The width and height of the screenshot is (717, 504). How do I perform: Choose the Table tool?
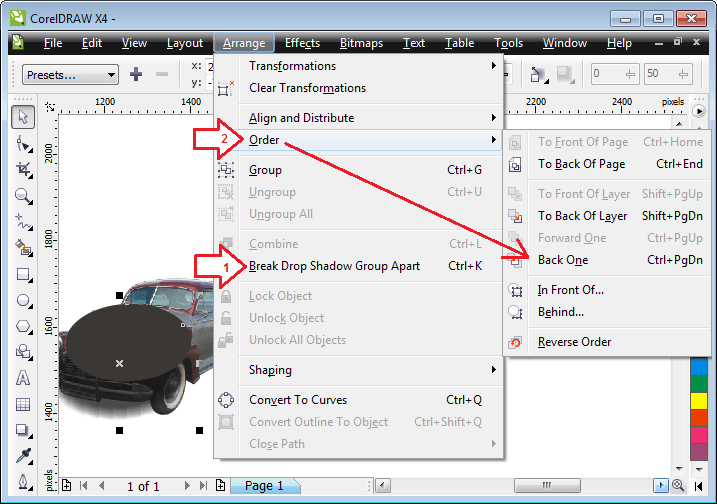click(23, 404)
